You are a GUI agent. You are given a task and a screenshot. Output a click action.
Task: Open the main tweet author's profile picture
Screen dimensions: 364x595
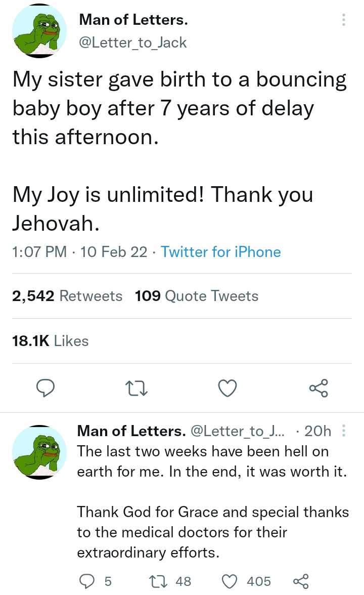pyautogui.click(x=39, y=29)
